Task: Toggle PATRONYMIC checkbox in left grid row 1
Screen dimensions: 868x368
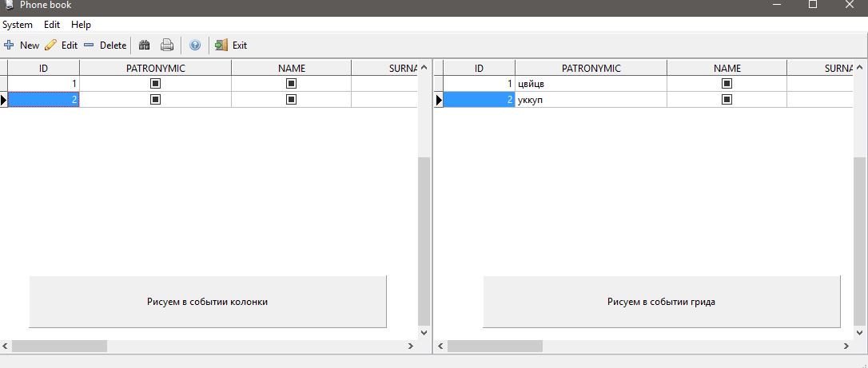Action: tap(156, 83)
